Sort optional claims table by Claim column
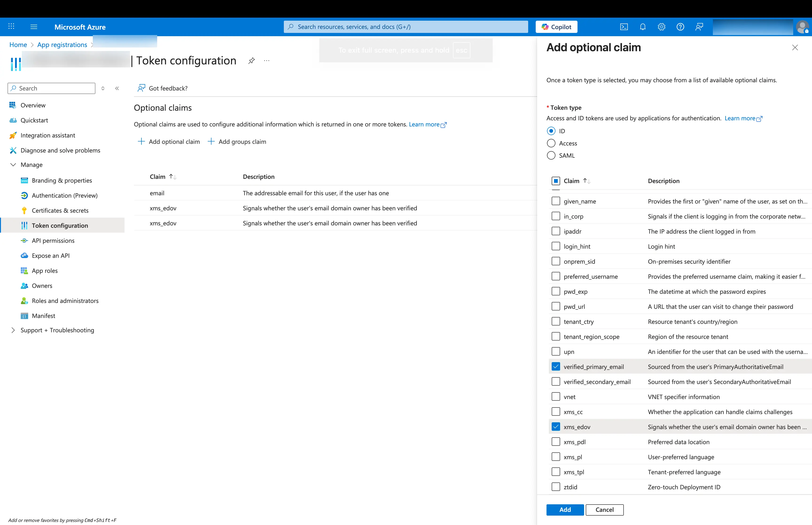Viewport: 812px width, 525px height. [x=163, y=176]
